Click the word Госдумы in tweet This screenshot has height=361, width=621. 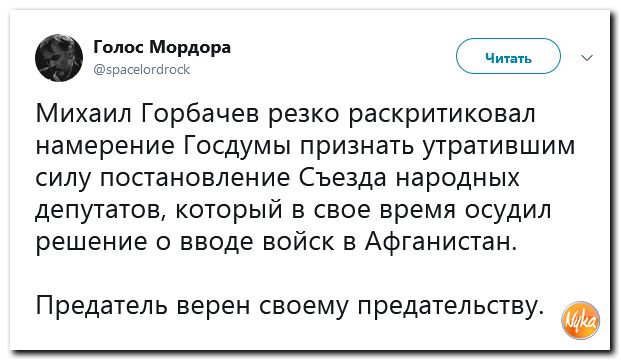[x=238, y=146]
